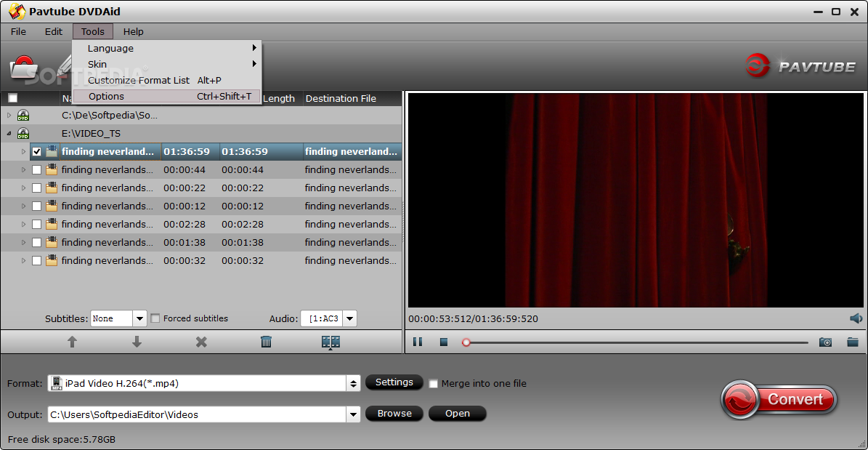
Task: Click the Pavtube logo
Action: tap(800, 66)
